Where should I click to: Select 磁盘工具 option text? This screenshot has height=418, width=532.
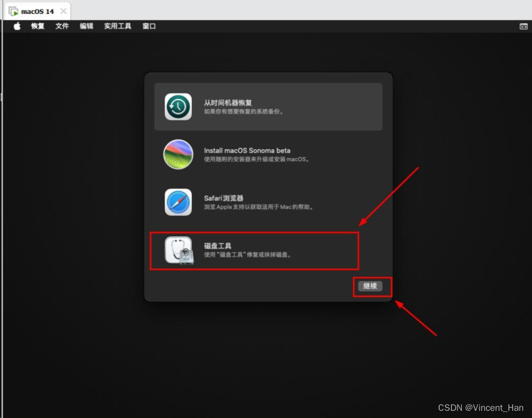point(217,246)
